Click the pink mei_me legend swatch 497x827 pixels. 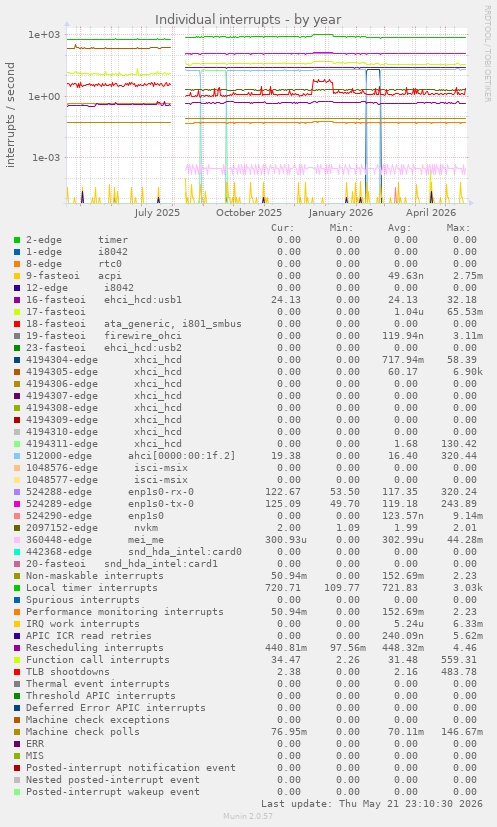tap(17, 540)
